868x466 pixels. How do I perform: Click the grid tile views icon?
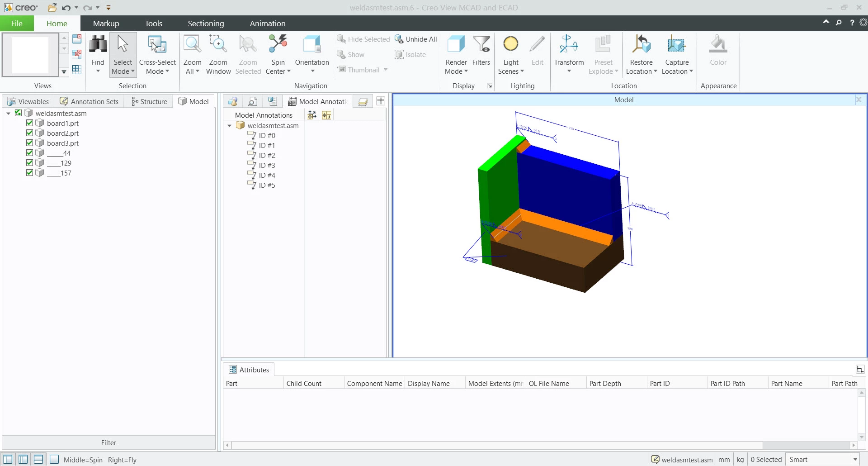coord(77,69)
